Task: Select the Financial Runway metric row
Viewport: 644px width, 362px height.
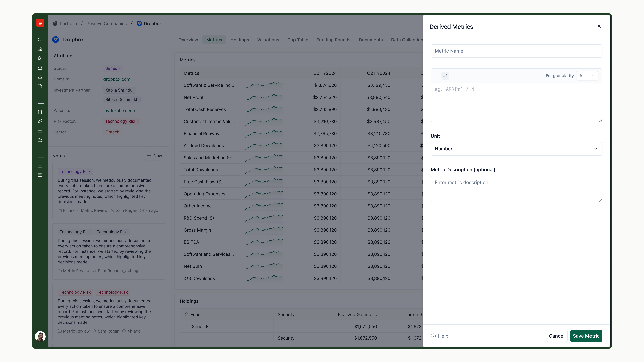Action: [301, 134]
